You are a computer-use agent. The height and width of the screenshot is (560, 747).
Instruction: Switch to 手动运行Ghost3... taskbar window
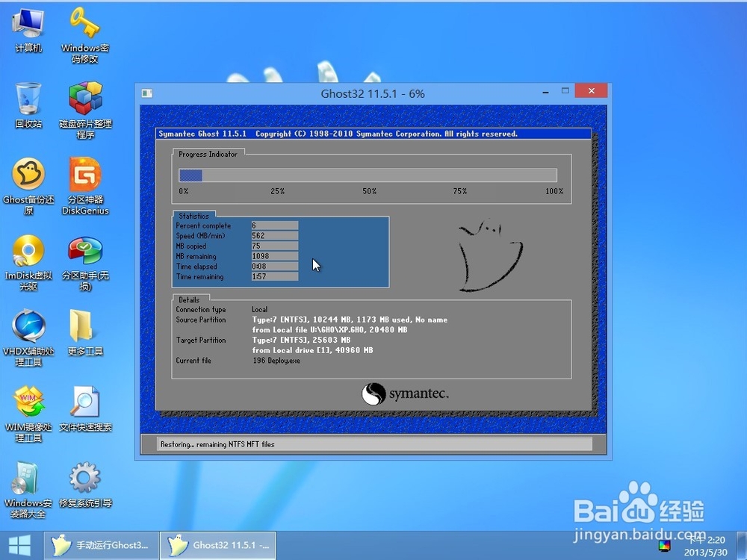coord(101,546)
